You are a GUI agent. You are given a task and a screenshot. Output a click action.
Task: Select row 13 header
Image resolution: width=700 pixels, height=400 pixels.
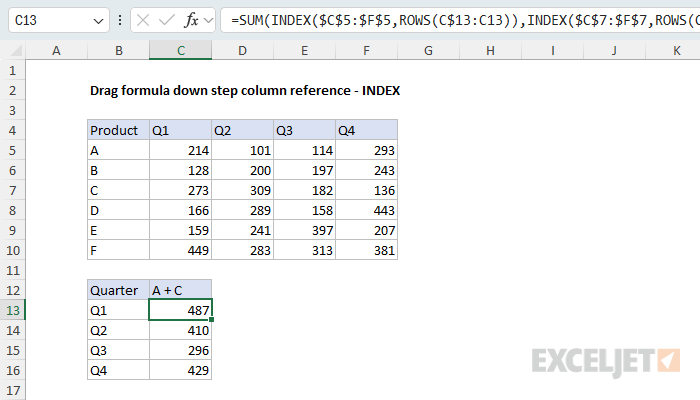coord(12,310)
